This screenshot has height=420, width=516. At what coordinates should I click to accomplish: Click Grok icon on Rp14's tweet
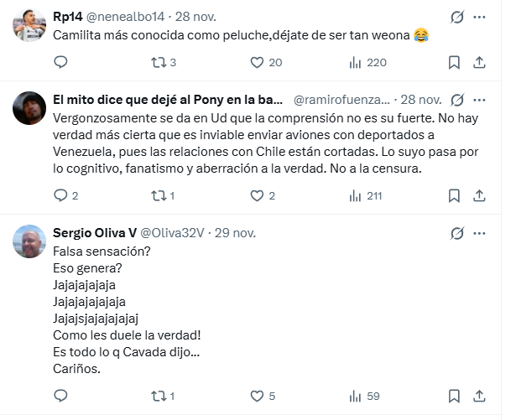click(457, 17)
